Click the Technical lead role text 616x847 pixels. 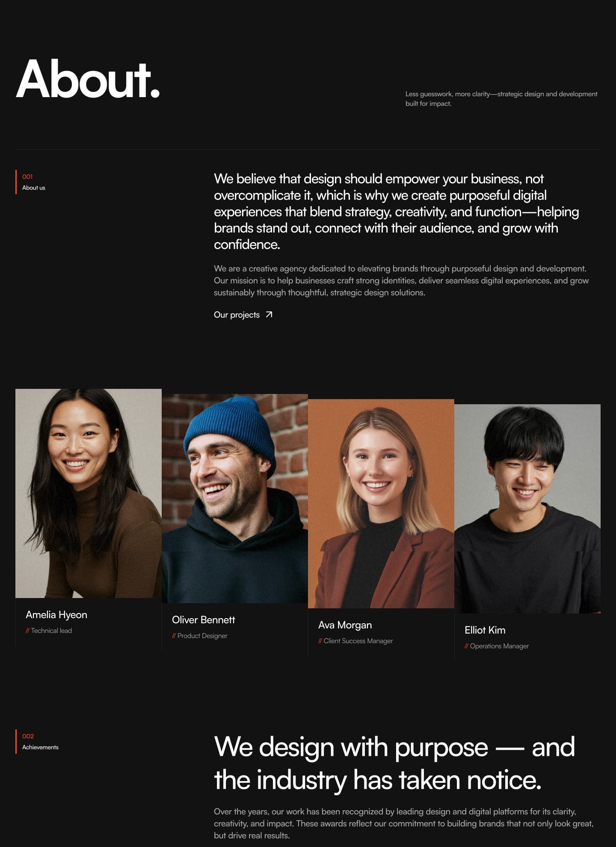(x=49, y=631)
